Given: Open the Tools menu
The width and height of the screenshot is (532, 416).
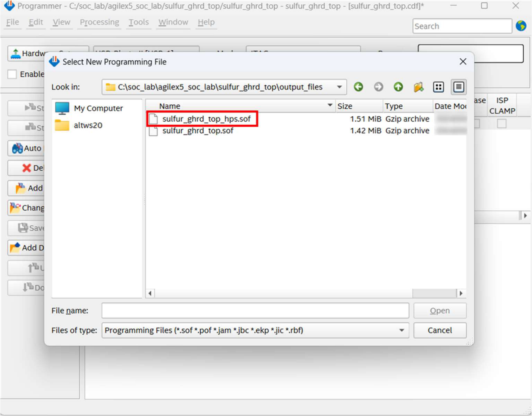Looking at the screenshot, I should 138,22.
